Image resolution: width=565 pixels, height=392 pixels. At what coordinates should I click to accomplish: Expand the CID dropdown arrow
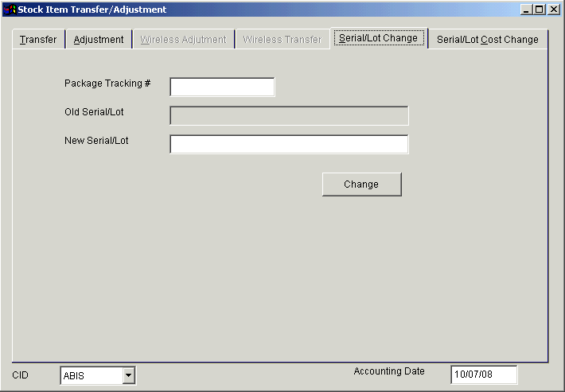pos(129,376)
